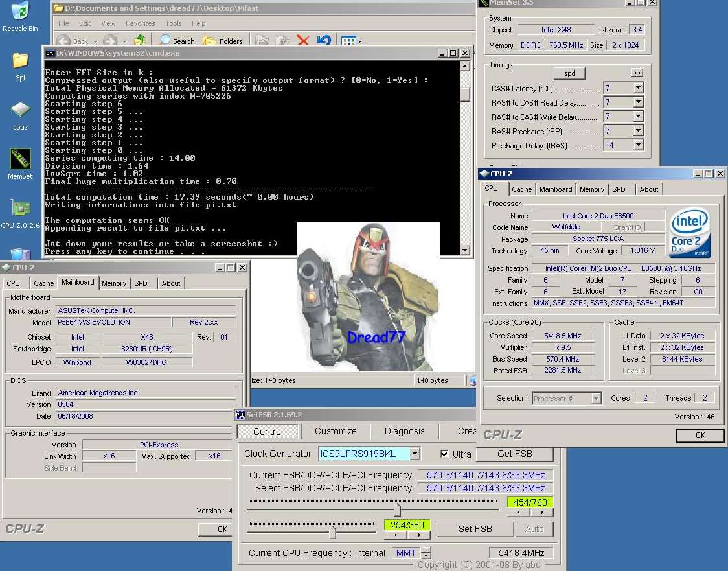Switch to Cache tab in CPU-Z processor window
Viewport: 728px width, 571px height.
(521, 189)
